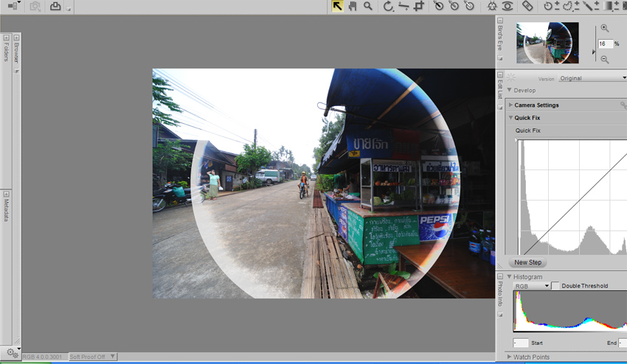Enable the Double Threshold checkbox
The image size is (627, 364).
555,286
